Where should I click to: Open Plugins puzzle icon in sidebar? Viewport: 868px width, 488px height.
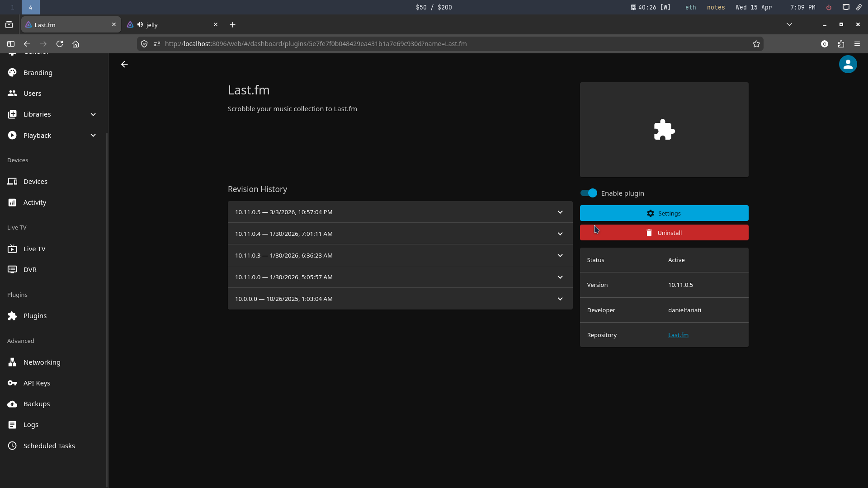pyautogui.click(x=12, y=316)
